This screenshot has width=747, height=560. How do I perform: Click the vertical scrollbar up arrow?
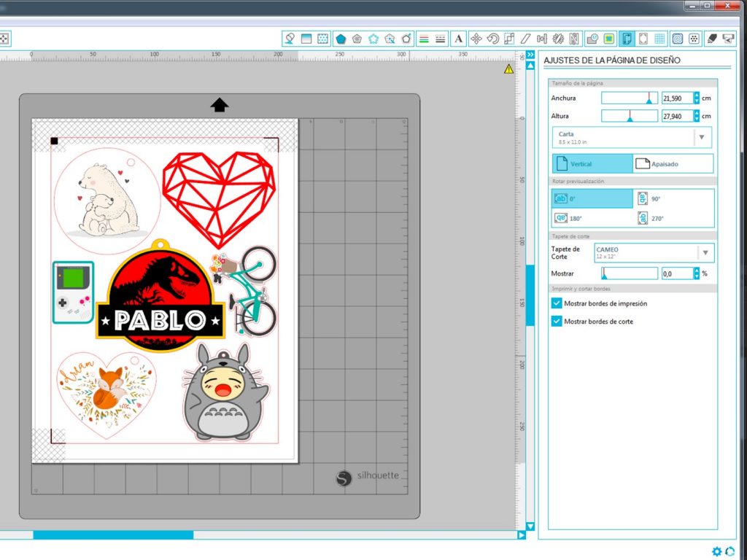click(x=530, y=65)
